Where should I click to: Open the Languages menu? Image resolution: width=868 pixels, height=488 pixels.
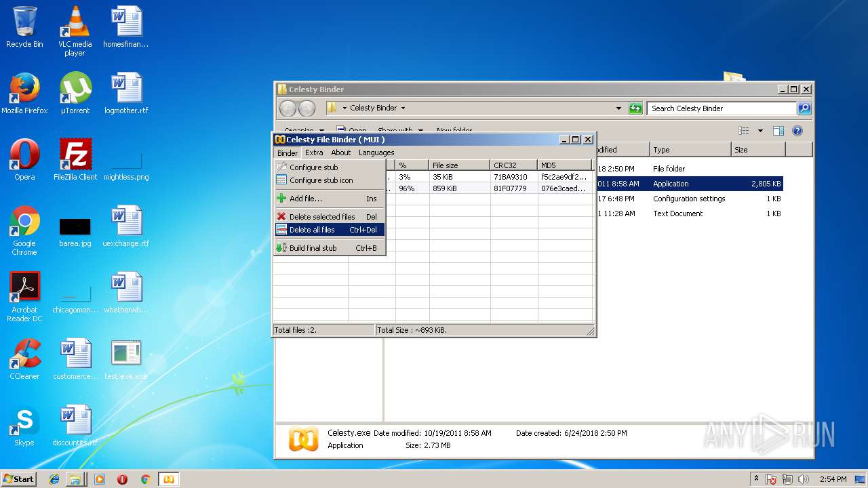[x=376, y=152]
